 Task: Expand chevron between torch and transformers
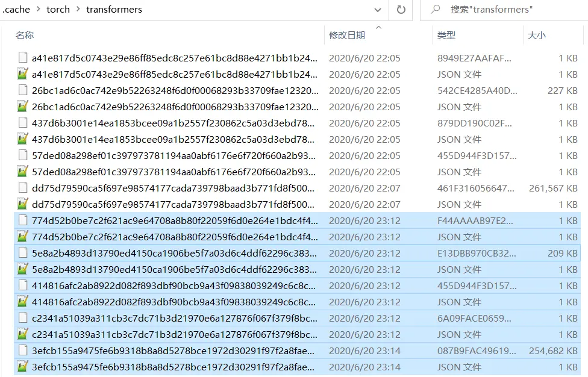coord(78,9)
